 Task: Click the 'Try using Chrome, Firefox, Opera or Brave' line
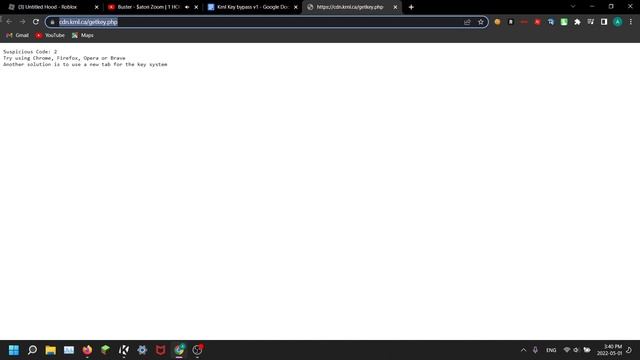(64, 58)
